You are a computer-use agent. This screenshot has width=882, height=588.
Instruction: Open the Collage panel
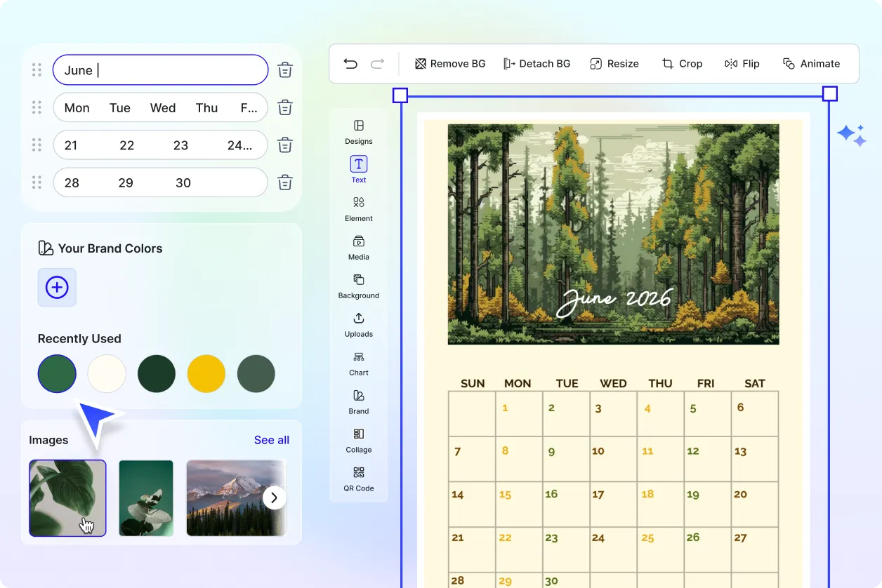[359, 440]
